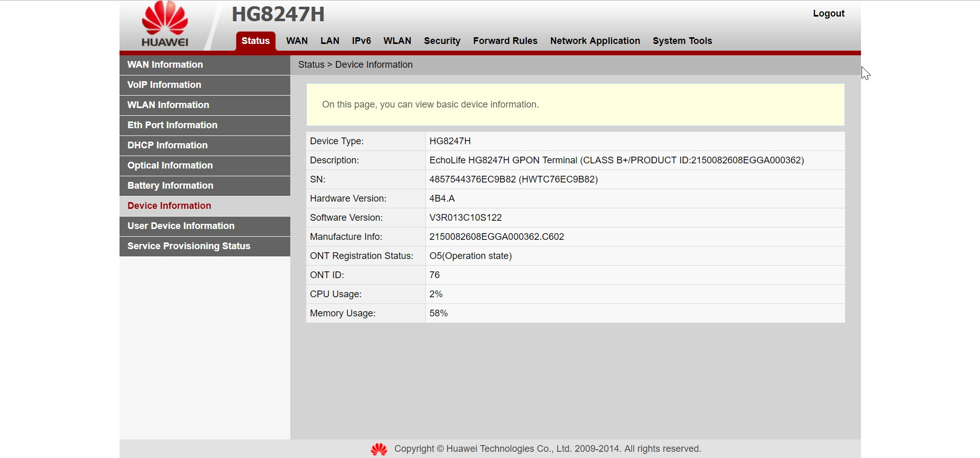Open the Status tab
The height and width of the screenshot is (458, 980).
(x=256, y=41)
